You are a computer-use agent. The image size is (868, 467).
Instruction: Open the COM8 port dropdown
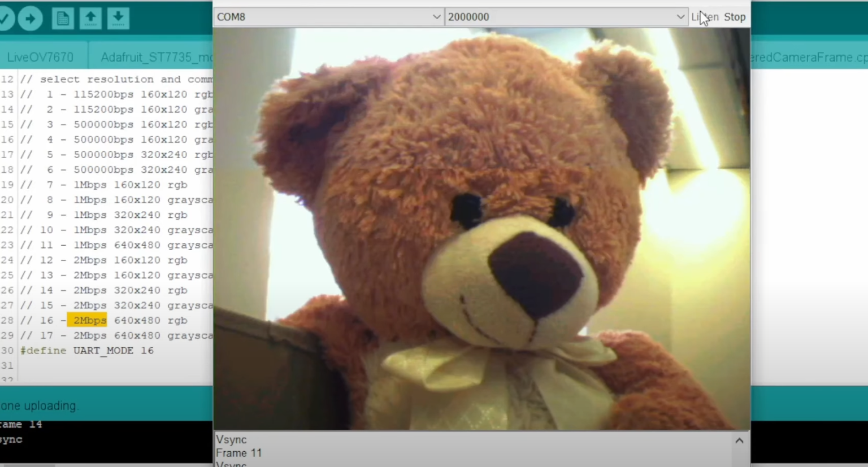(x=328, y=17)
